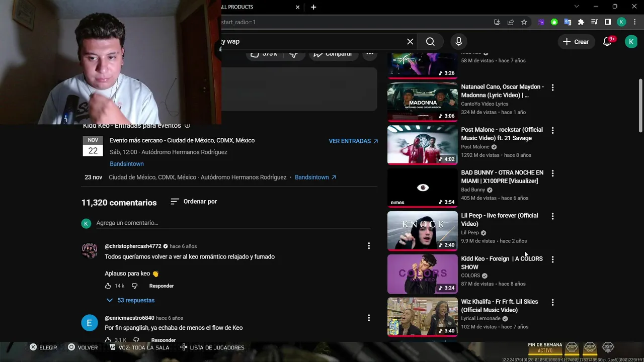
Task: Open the Ordenar por sort dropdown
Action: 194,202
